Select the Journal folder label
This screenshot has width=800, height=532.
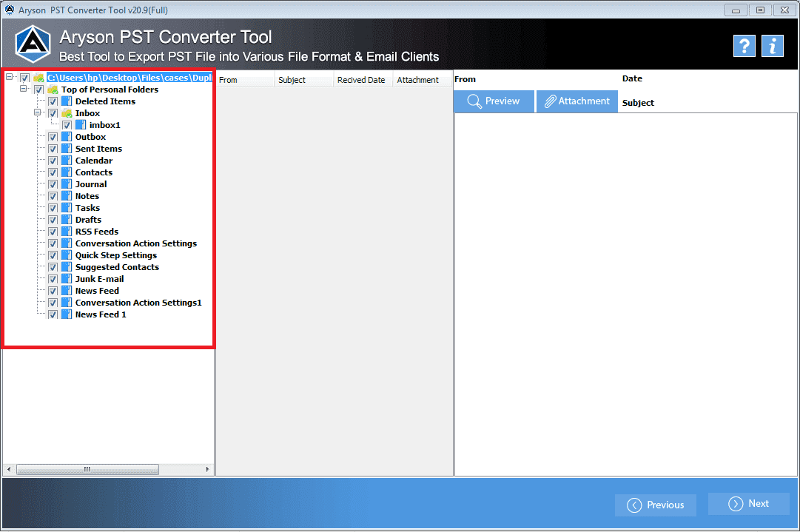(91, 184)
